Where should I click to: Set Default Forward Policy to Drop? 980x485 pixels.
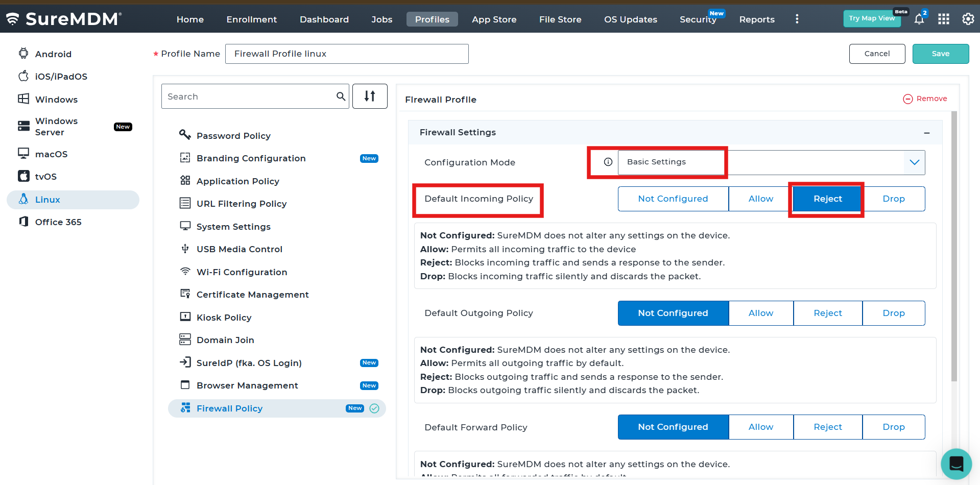coord(894,427)
